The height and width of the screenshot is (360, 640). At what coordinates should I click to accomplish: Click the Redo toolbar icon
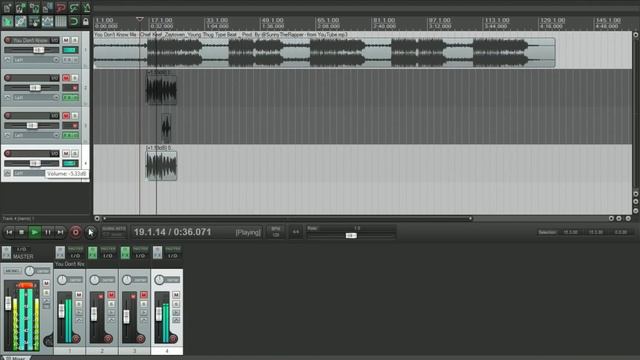tap(74, 7)
